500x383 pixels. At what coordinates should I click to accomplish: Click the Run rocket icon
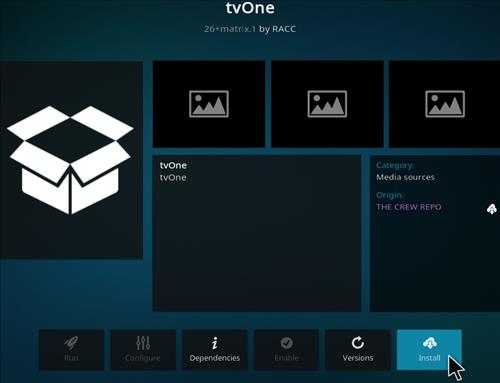click(71, 343)
